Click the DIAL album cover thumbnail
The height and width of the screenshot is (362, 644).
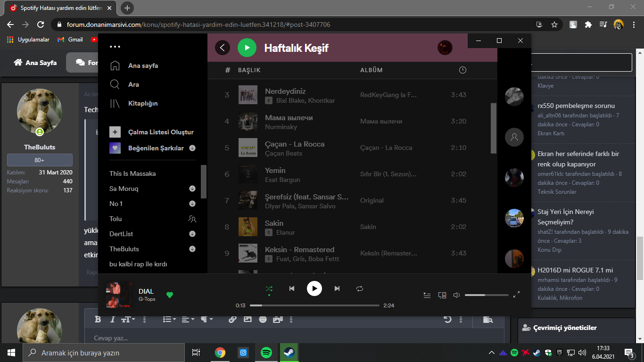coord(119,295)
